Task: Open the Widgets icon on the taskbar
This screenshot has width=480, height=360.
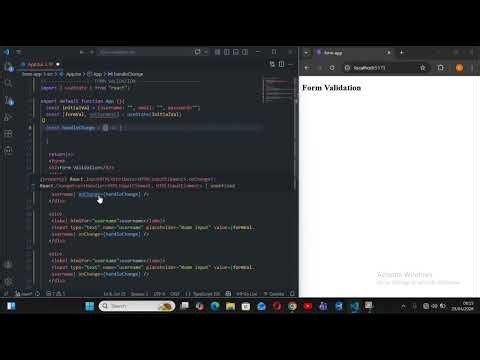Action: (11, 306)
